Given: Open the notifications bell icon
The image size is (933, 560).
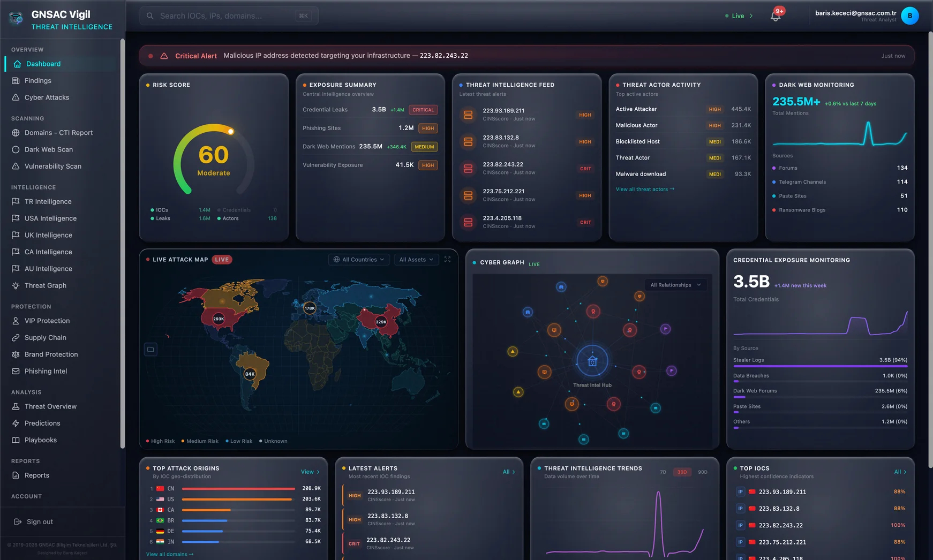Looking at the screenshot, I should point(776,16).
